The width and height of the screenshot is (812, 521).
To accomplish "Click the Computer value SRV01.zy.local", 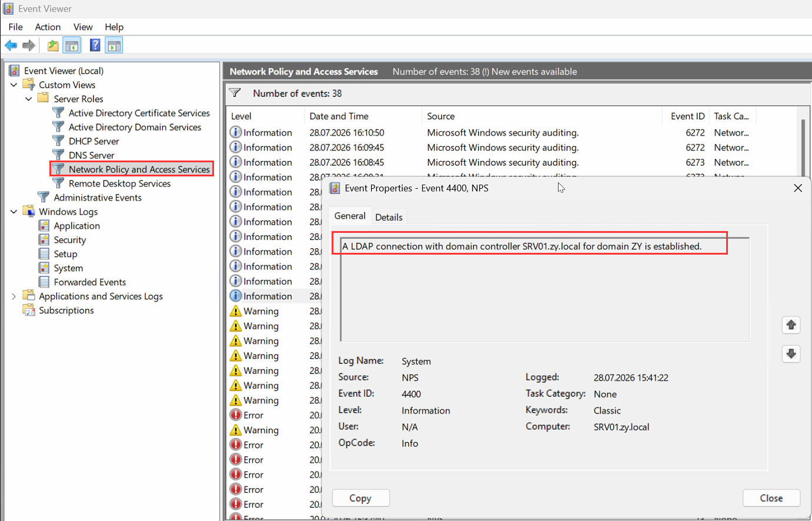I will 621,427.
